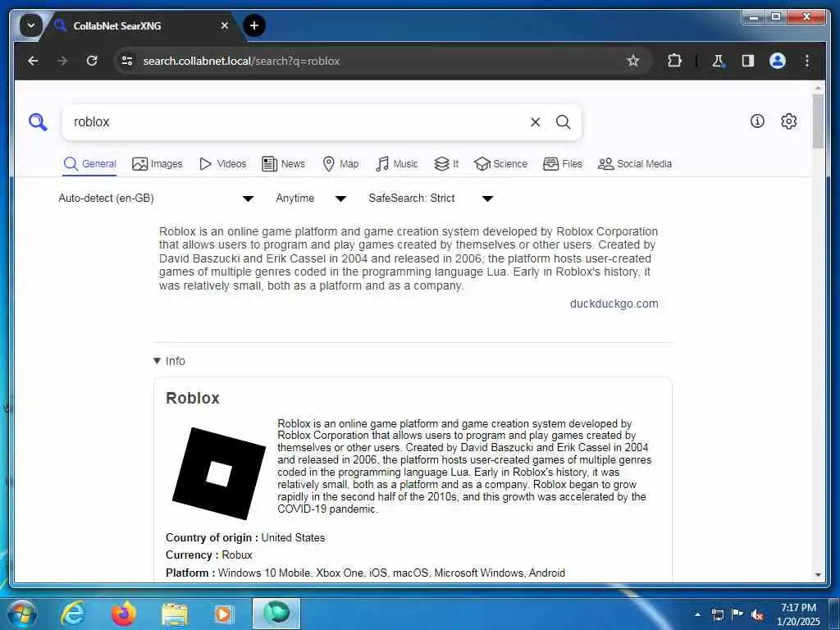The image size is (840, 630).
Task: Click the 'Platform' label text
Action: pos(190,573)
